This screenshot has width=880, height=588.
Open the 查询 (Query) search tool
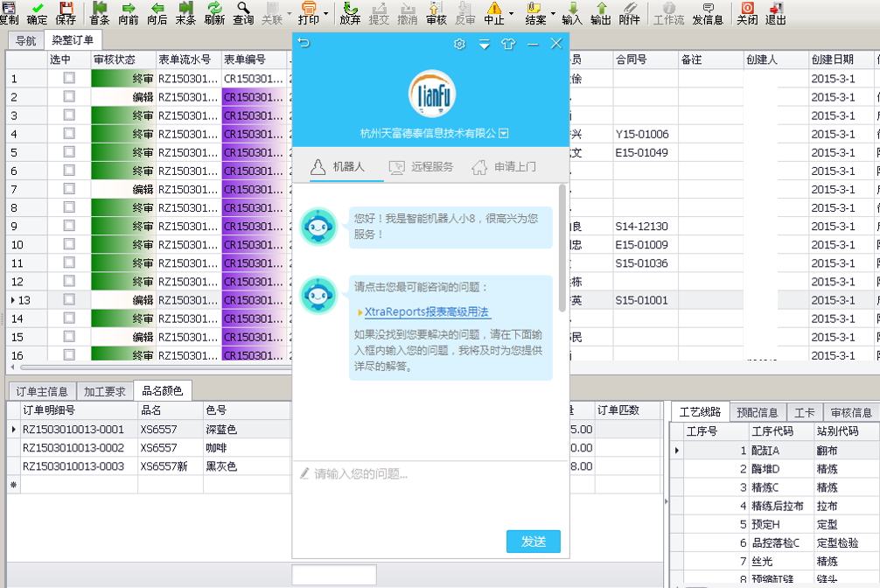244,12
